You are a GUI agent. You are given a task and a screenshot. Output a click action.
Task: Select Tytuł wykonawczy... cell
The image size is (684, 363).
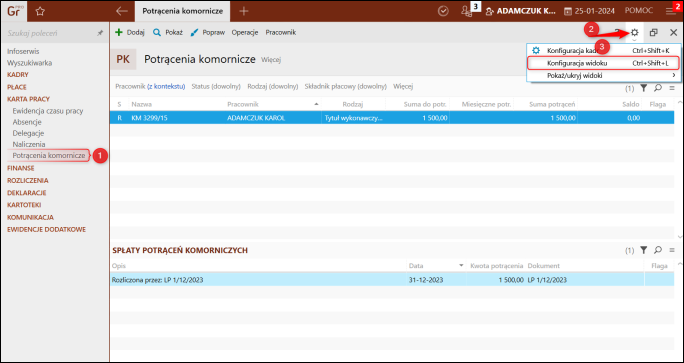[x=353, y=118]
